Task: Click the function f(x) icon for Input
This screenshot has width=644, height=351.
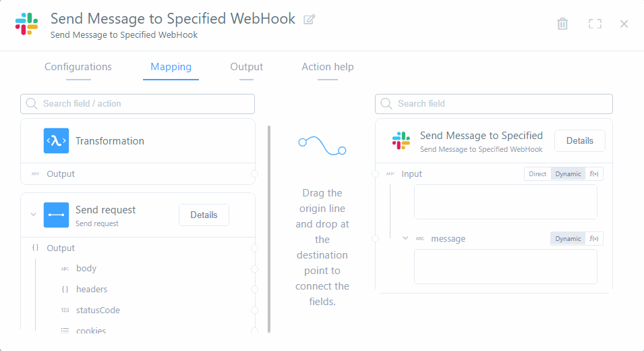Action: click(x=594, y=173)
